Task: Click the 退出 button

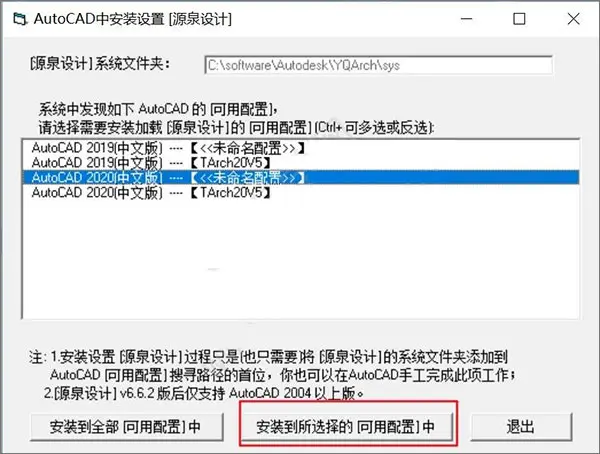Action: [520, 426]
